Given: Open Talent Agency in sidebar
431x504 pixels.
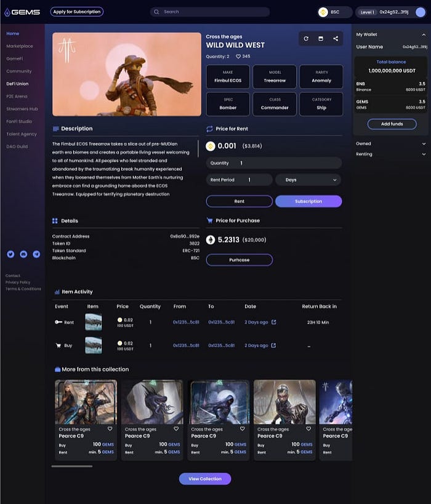Looking at the screenshot, I should tap(22, 134).
